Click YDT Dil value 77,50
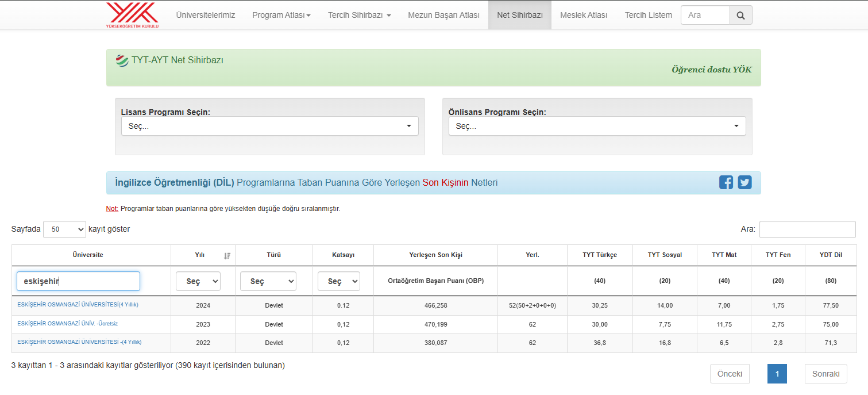 tap(831, 306)
